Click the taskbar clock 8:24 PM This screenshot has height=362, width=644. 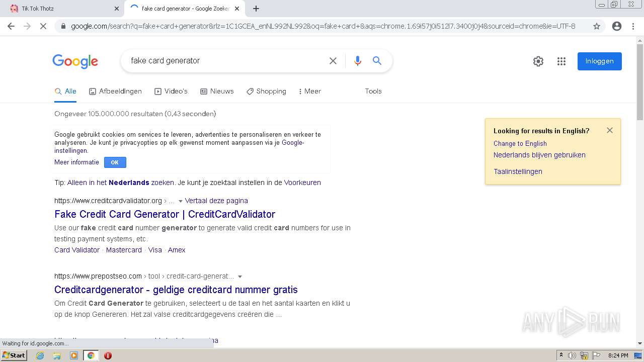pos(618,355)
